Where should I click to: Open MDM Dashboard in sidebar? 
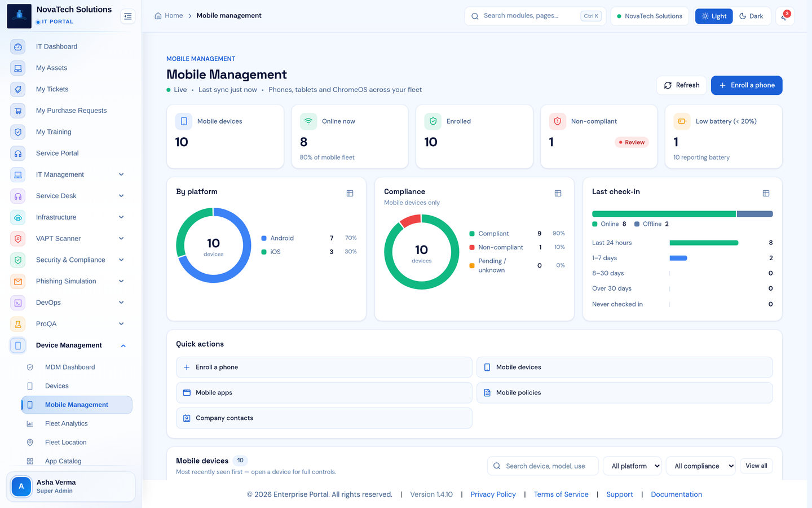click(77, 367)
